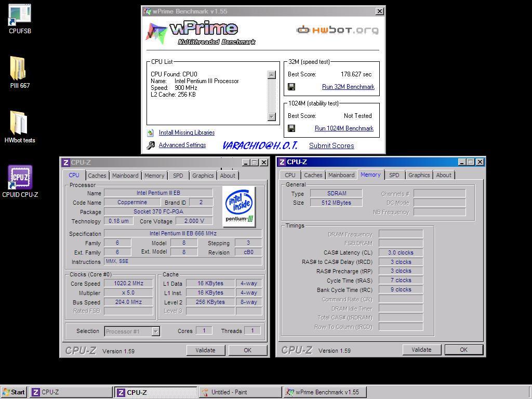Click OK in right CPU-Z window
Viewport: 532px width, 399px height.
tap(464, 350)
